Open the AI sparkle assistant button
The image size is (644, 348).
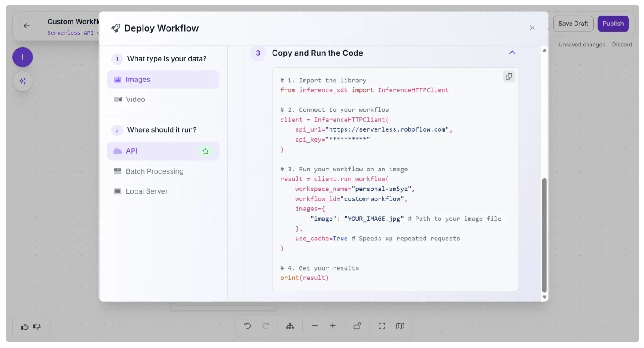pos(23,81)
